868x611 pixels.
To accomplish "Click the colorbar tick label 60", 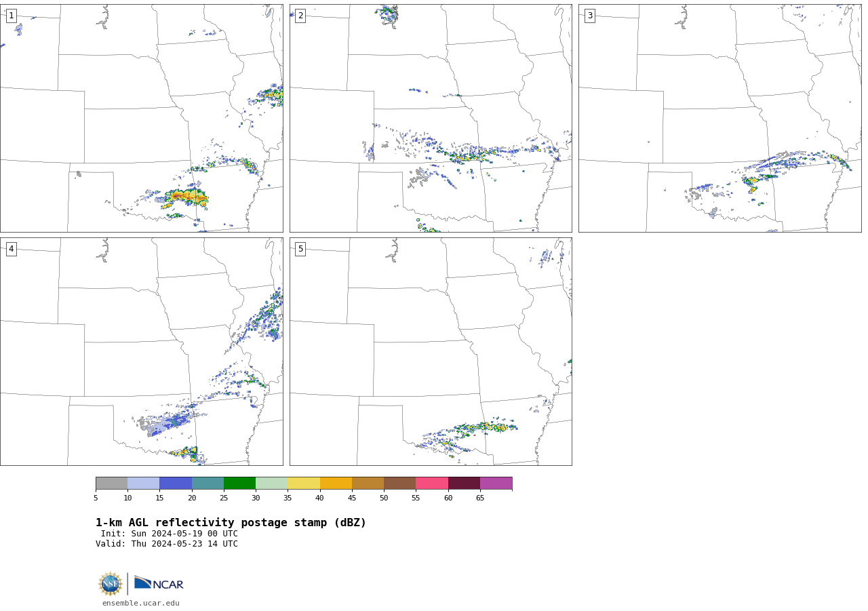I will click(448, 498).
